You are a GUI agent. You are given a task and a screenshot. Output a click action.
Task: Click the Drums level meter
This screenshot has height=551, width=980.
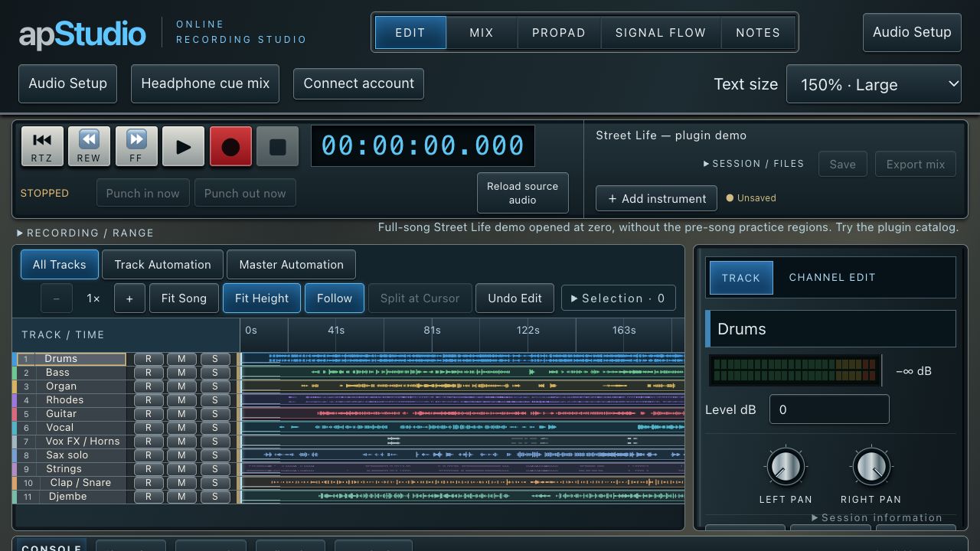(x=795, y=370)
